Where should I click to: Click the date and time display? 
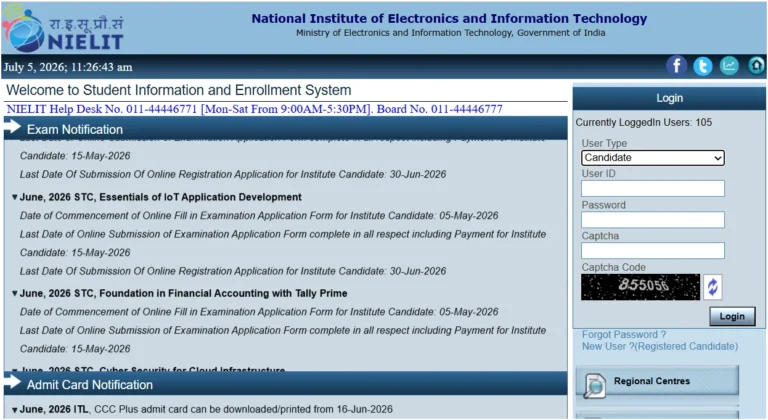pos(68,67)
